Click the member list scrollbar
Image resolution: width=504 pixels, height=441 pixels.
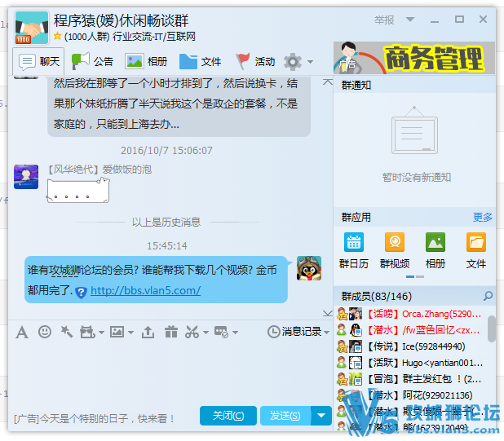click(x=492, y=329)
